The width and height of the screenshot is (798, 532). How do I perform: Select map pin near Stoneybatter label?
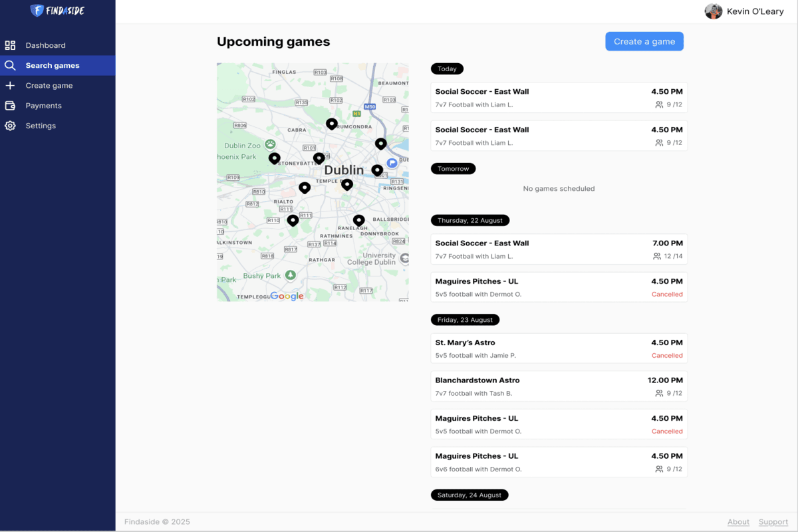319,158
